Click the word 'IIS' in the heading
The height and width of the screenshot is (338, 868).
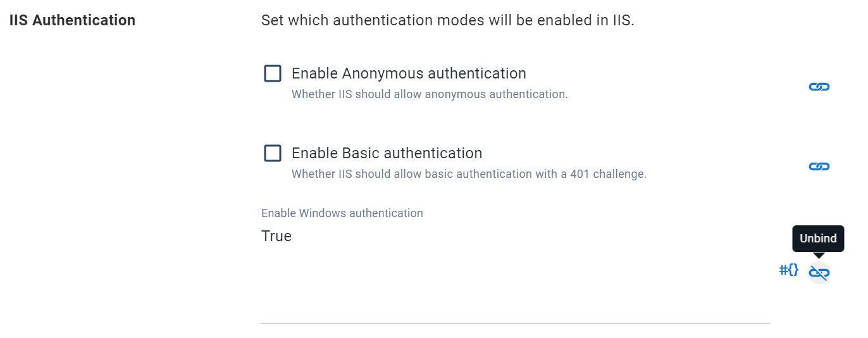[x=19, y=20]
